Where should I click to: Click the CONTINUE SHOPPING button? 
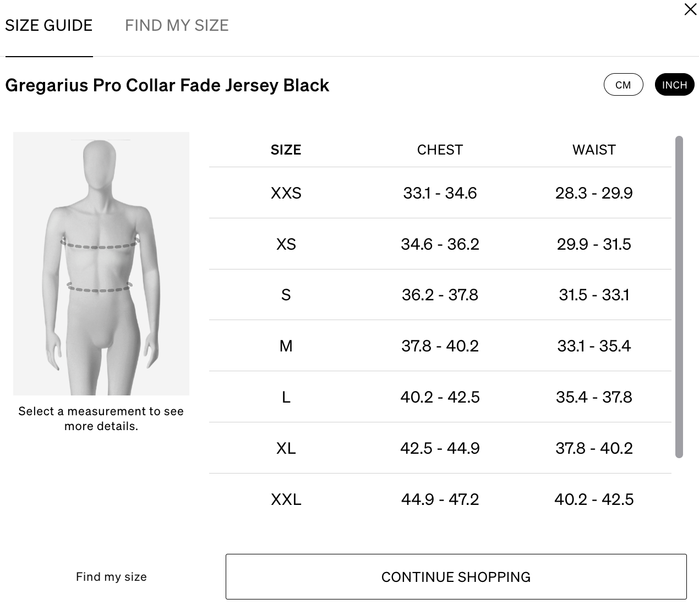click(x=456, y=576)
